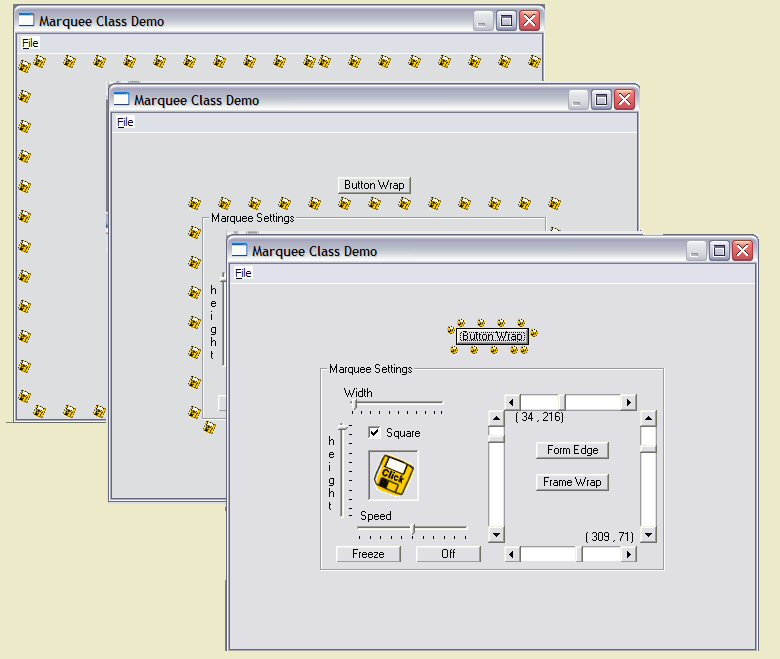
Task: Click the Freeze button
Action: [x=368, y=554]
